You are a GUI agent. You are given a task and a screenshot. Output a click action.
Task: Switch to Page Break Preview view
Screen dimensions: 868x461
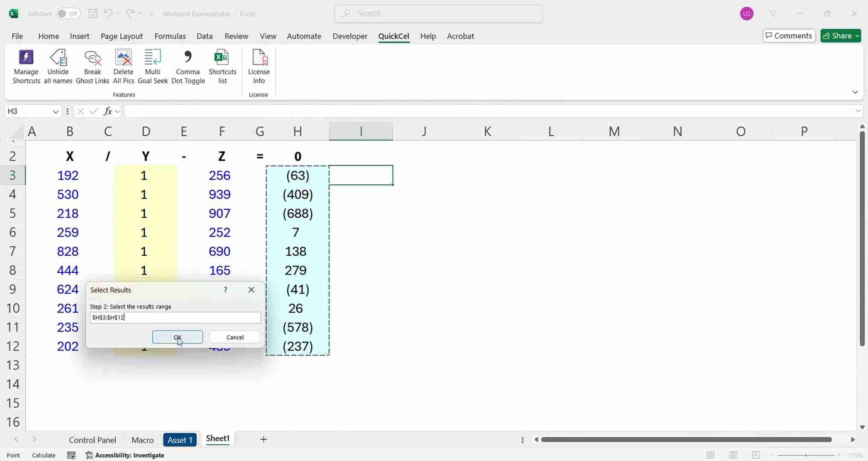click(x=755, y=455)
